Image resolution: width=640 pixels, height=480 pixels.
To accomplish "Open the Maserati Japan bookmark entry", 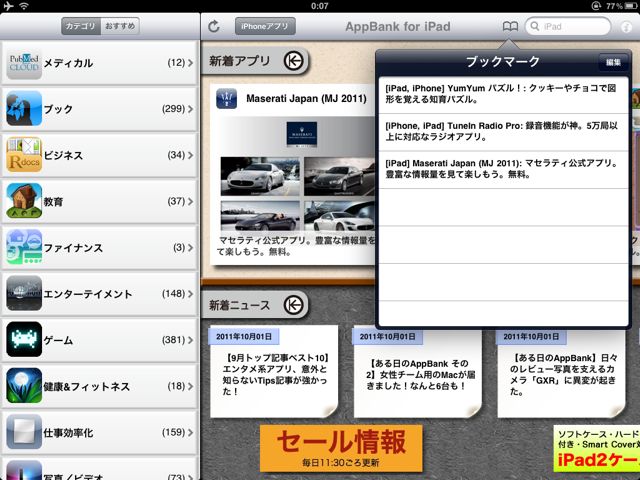I will pos(503,170).
